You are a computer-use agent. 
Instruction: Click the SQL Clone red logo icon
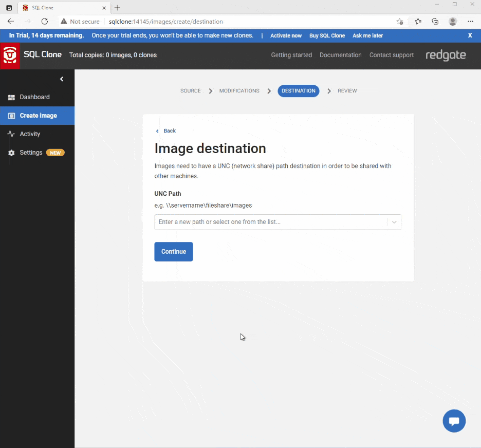(x=10, y=55)
